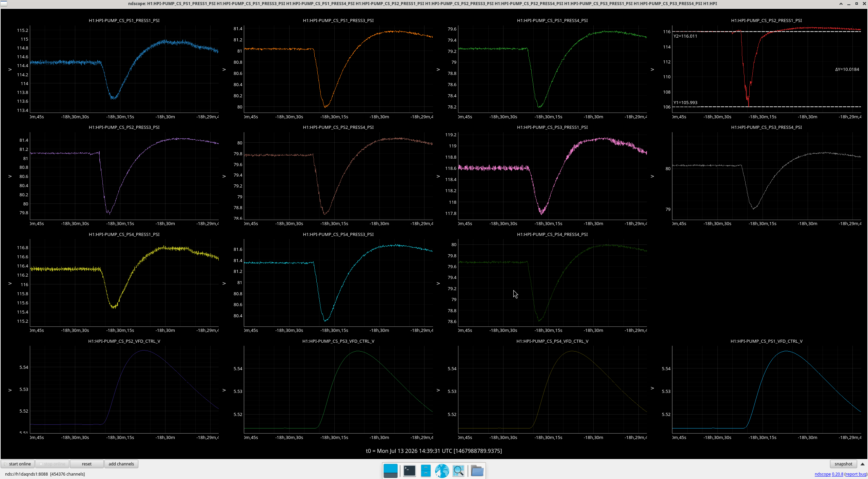The height and width of the screenshot is (479, 868).
Task: Click the magnifier application finder icon
Action: tap(458, 471)
